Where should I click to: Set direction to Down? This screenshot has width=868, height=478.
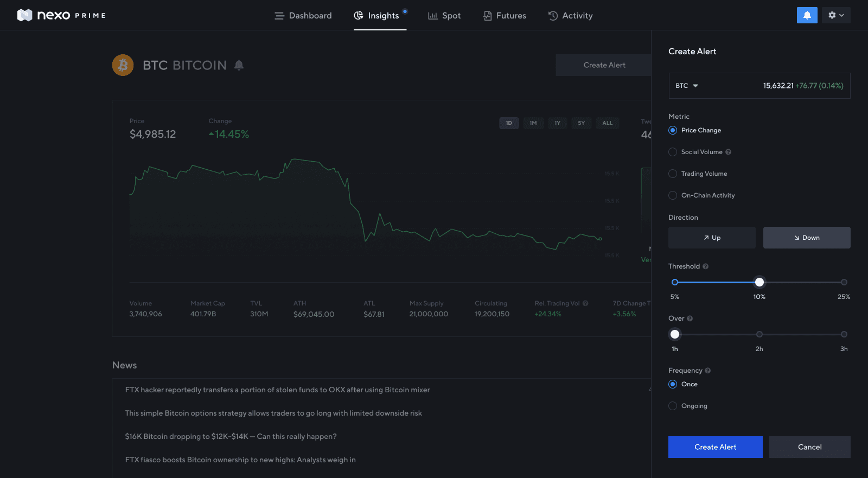pyautogui.click(x=807, y=238)
